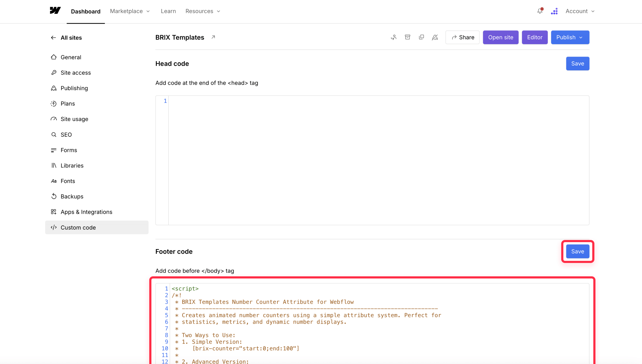
Task: Open Publishing settings
Action: (x=97, y=88)
